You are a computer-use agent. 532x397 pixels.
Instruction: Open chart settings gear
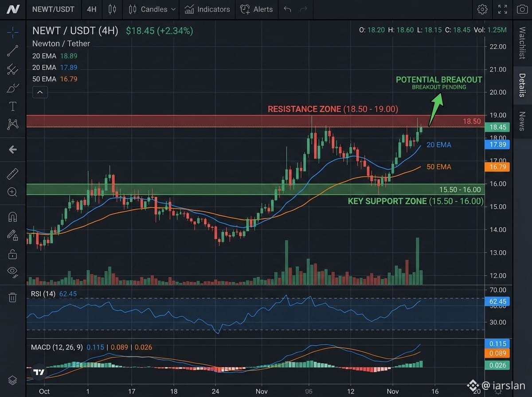coord(482,9)
